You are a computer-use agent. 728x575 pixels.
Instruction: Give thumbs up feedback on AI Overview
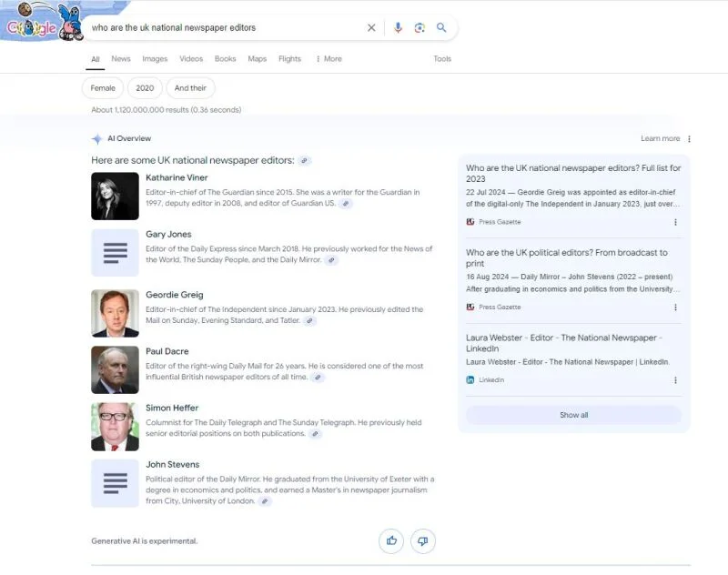pyautogui.click(x=391, y=540)
